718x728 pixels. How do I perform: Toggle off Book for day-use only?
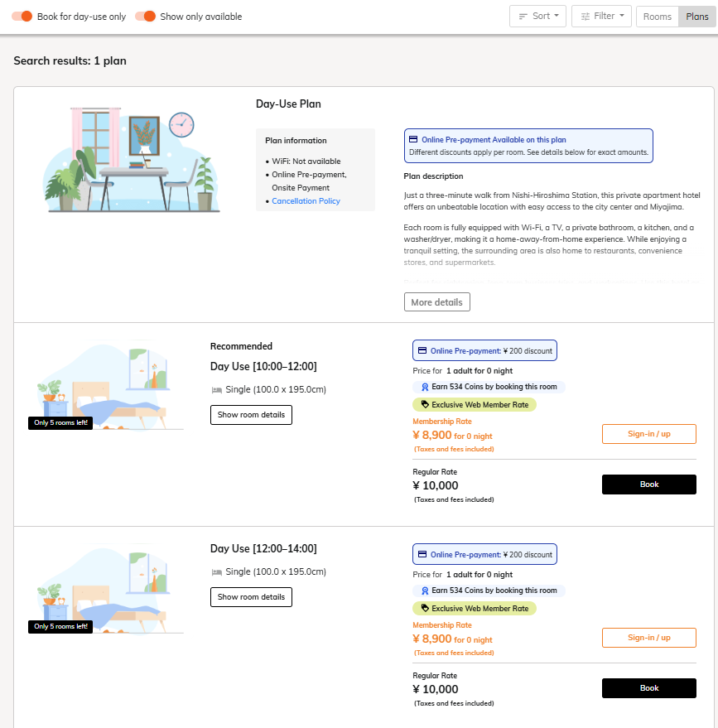[22, 17]
